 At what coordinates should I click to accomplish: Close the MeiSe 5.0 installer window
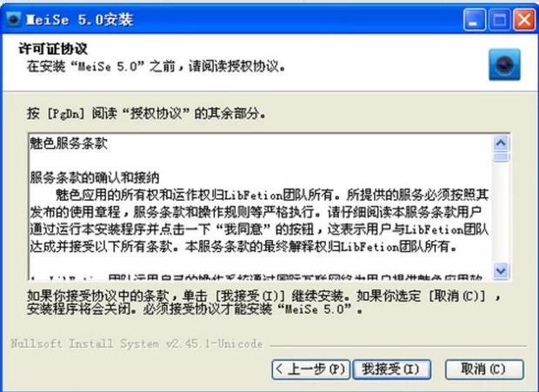point(524,20)
